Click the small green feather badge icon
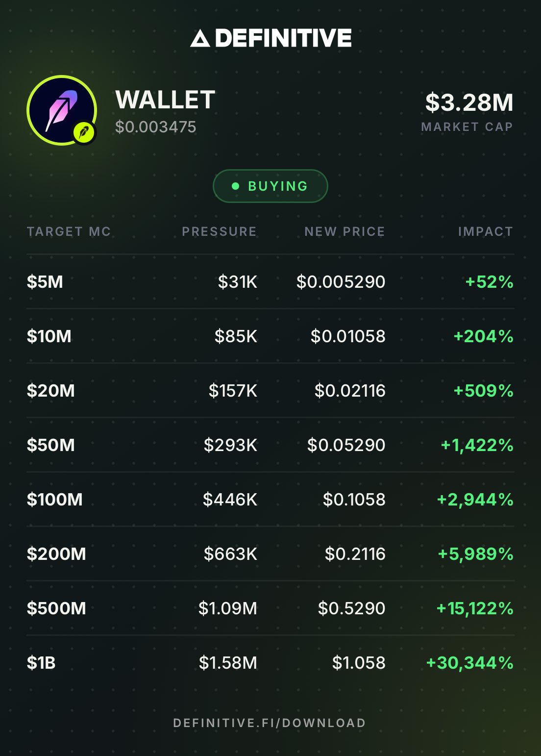The image size is (541, 756). (x=84, y=132)
